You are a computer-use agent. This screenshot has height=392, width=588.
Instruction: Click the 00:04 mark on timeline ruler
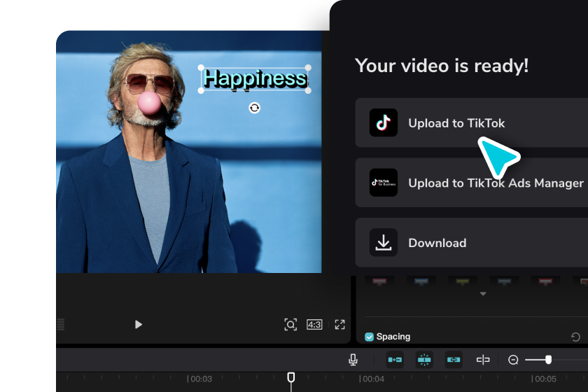click(372, 379)
